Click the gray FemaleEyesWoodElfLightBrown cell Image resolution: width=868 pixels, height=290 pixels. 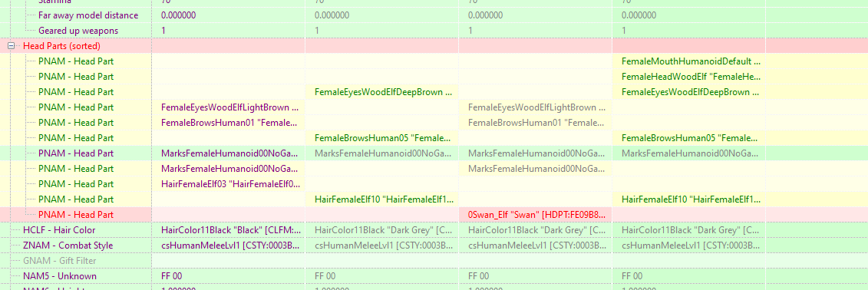535,107
